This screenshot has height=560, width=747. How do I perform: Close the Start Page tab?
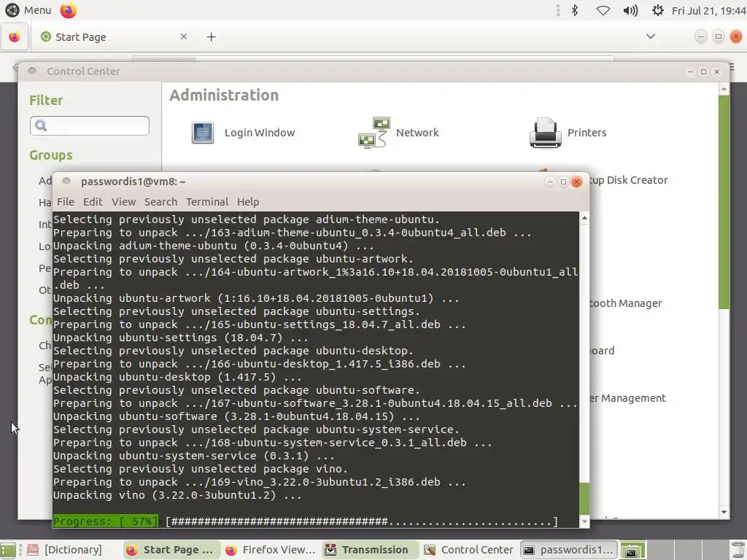click(183, 36)
